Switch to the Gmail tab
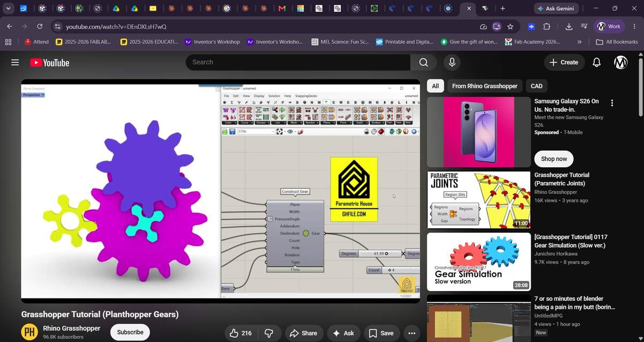Image resolution: width=644 pixels, height=342 pixels. point(282,9)
